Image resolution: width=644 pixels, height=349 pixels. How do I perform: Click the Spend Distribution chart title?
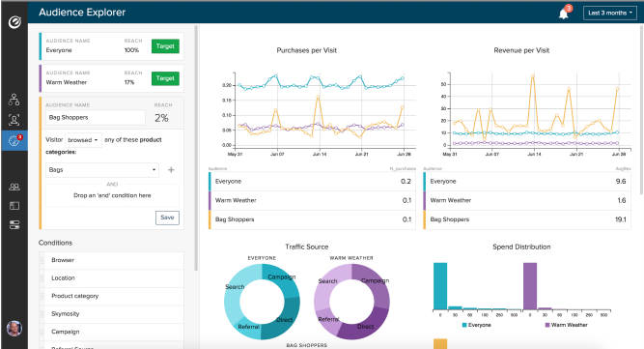(x=521, y=247)
